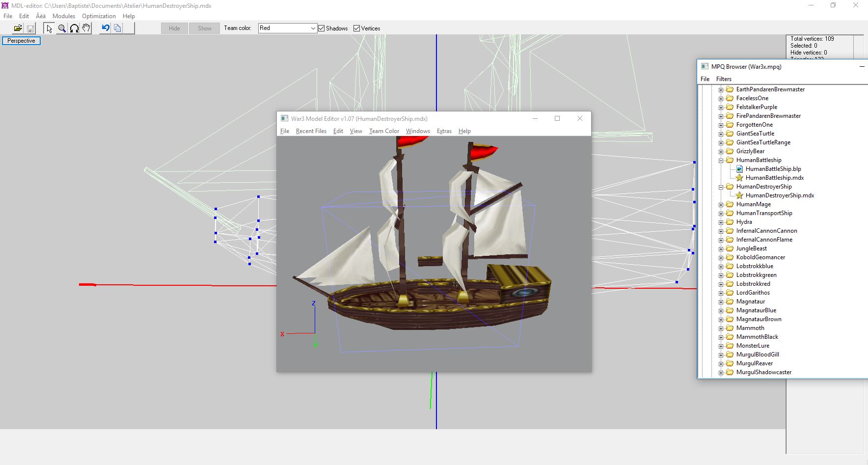Click the GrizzlyBear folder icon
The height and width of the screenshot is (465, 868).
[x=730, y=151]
